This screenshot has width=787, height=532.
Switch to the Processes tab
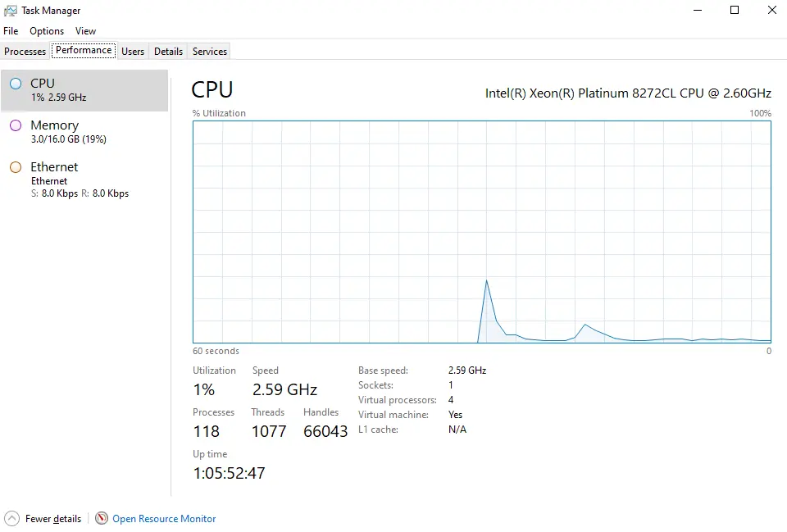pyautogui.click(x=25, y=51)
